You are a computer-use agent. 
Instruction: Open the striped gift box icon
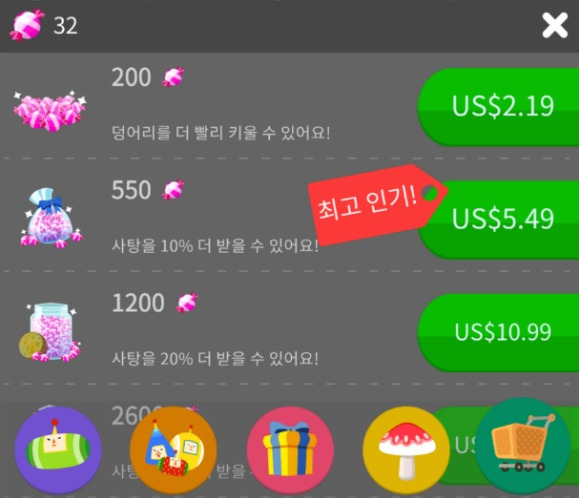coord(290,450)
